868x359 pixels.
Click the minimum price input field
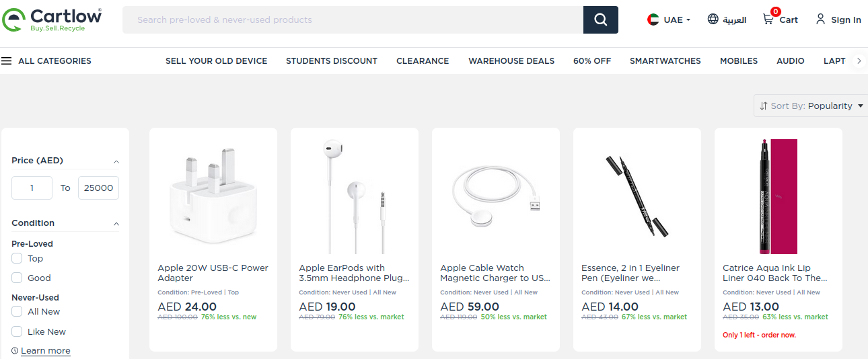(32, 188)
